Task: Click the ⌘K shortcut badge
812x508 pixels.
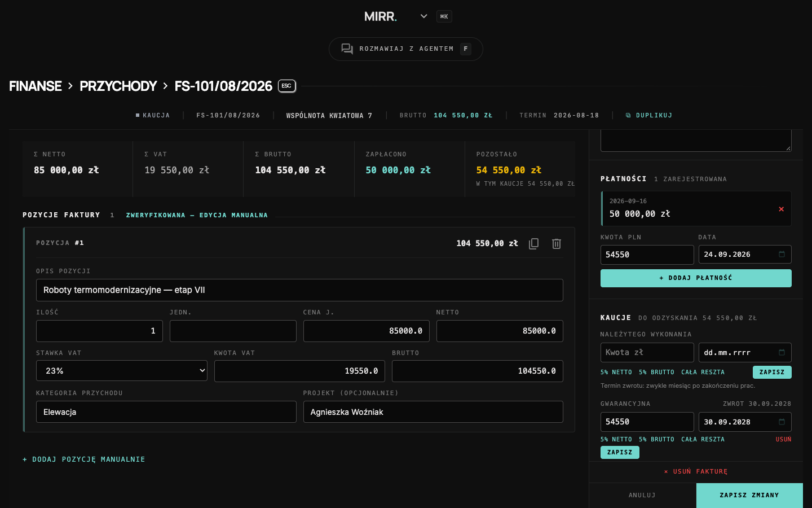Action: [x=444, y=16]
